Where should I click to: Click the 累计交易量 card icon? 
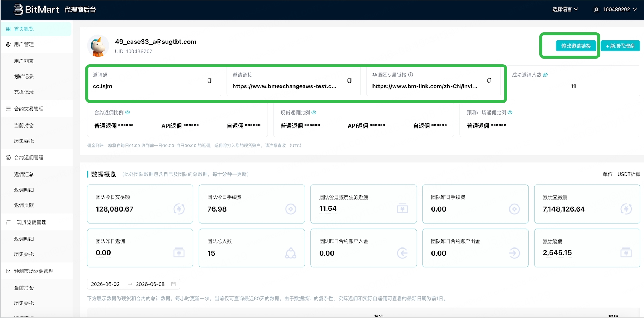coord(626,209)
